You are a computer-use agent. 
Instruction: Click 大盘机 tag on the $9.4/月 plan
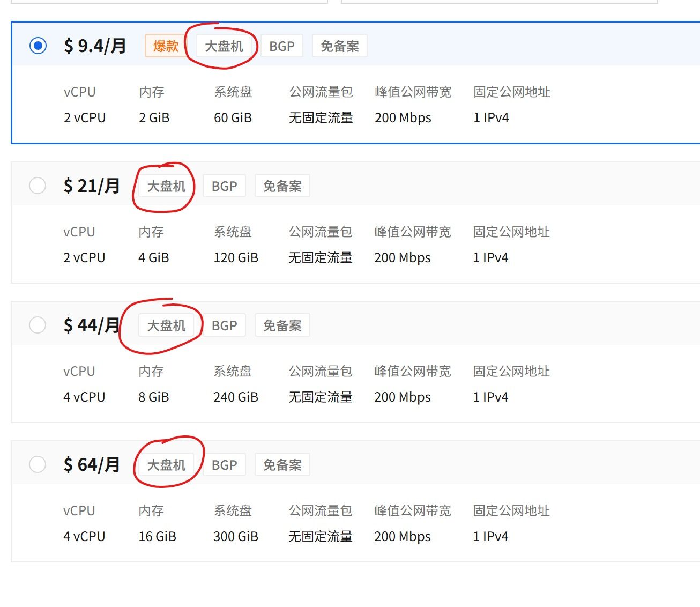pos(224,46)
